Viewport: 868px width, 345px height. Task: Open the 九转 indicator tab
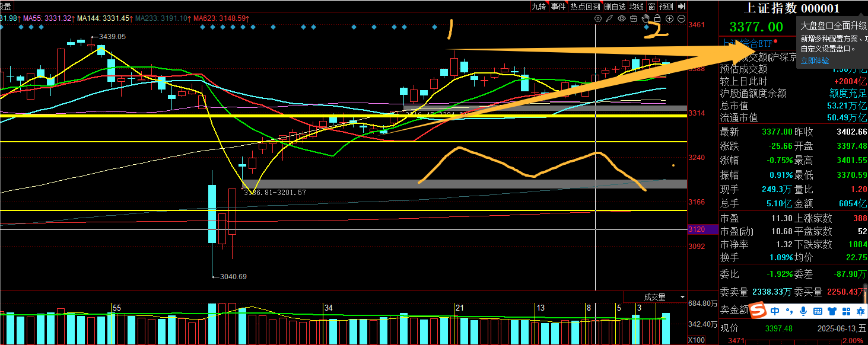tap(539, 7)
